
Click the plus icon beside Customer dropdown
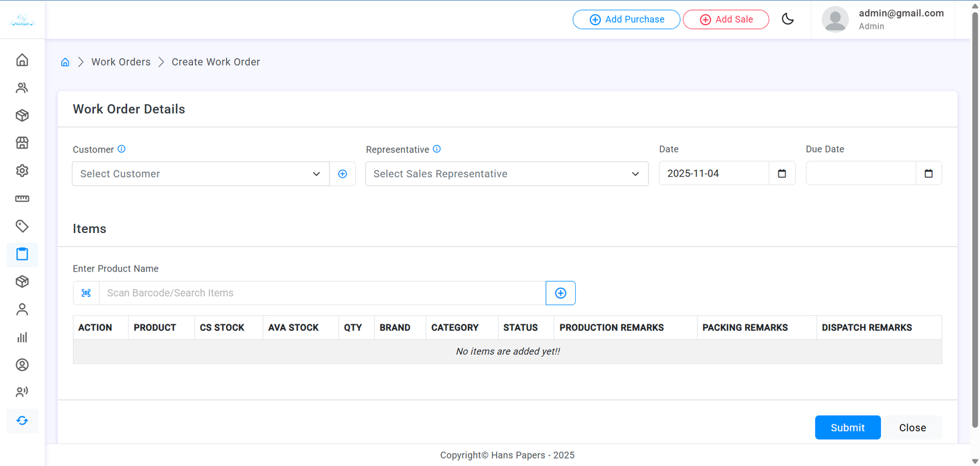(342, 174)
